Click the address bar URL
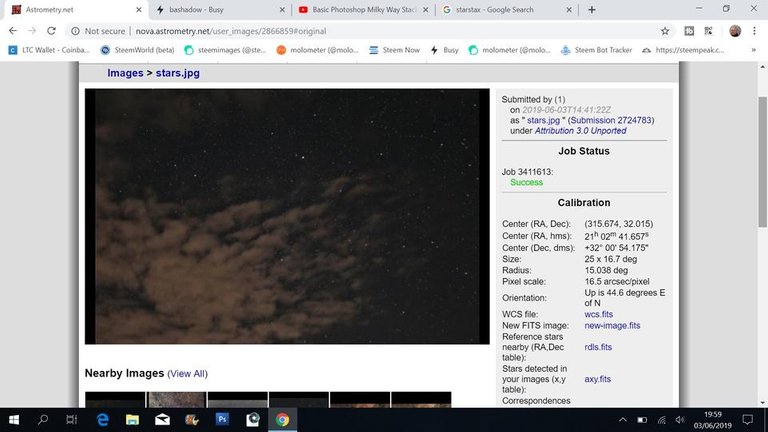This screenshot has width=768, height=432. 231,31
